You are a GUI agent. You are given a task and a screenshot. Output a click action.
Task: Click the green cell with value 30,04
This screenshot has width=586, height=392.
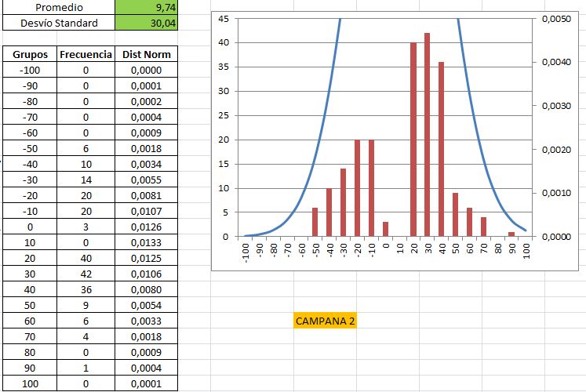point(146,24)
